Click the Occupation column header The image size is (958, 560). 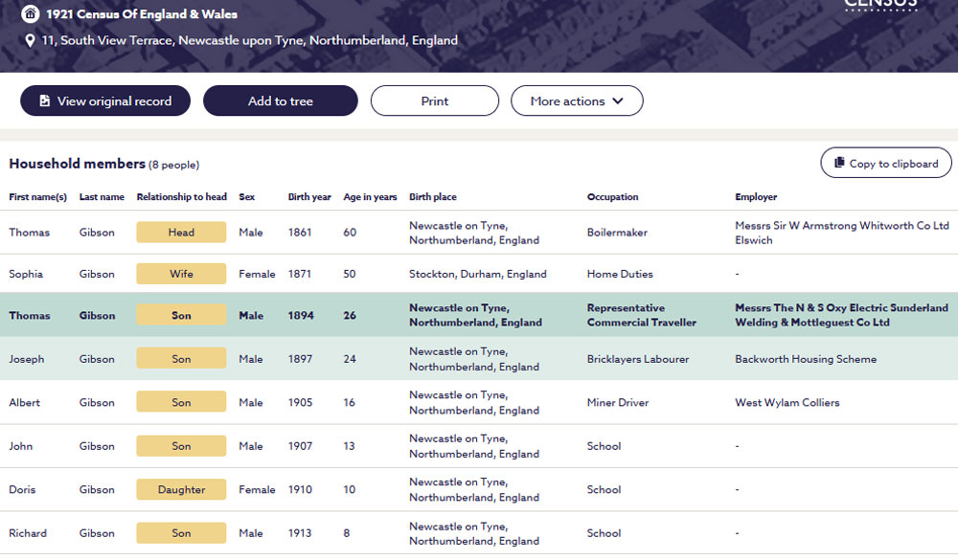point(612,197)
